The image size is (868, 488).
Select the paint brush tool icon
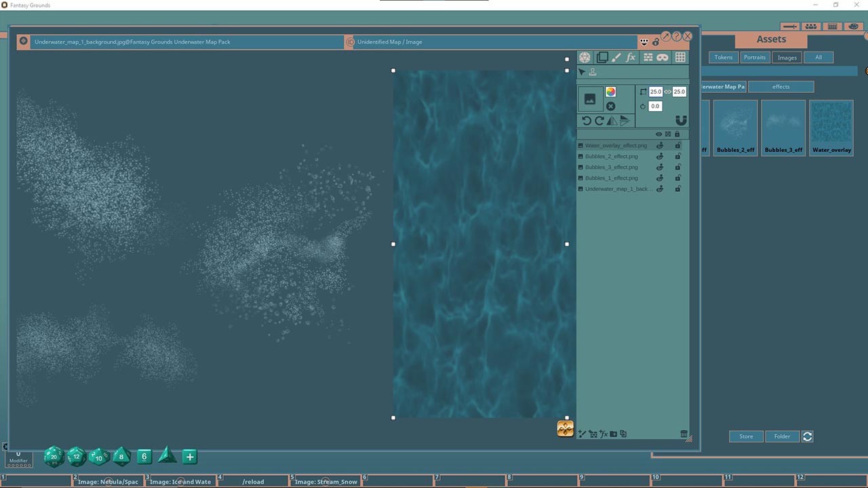(x=616, y=57)
